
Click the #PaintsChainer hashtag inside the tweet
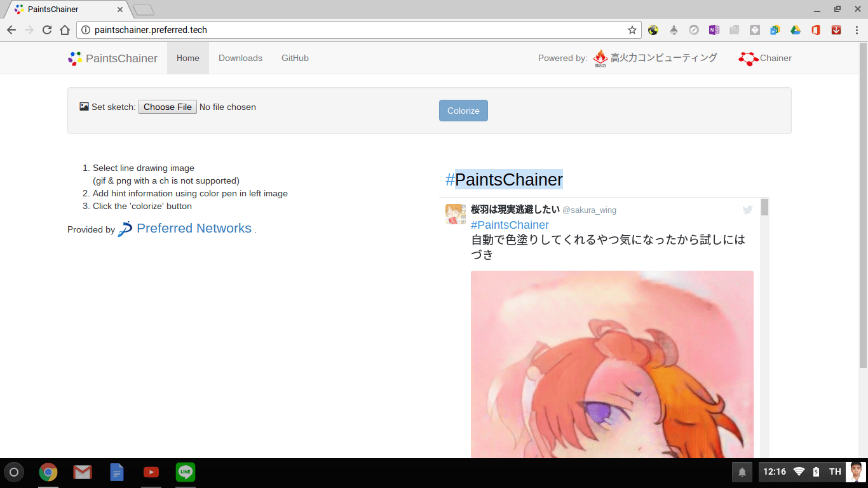pos(510,225)
